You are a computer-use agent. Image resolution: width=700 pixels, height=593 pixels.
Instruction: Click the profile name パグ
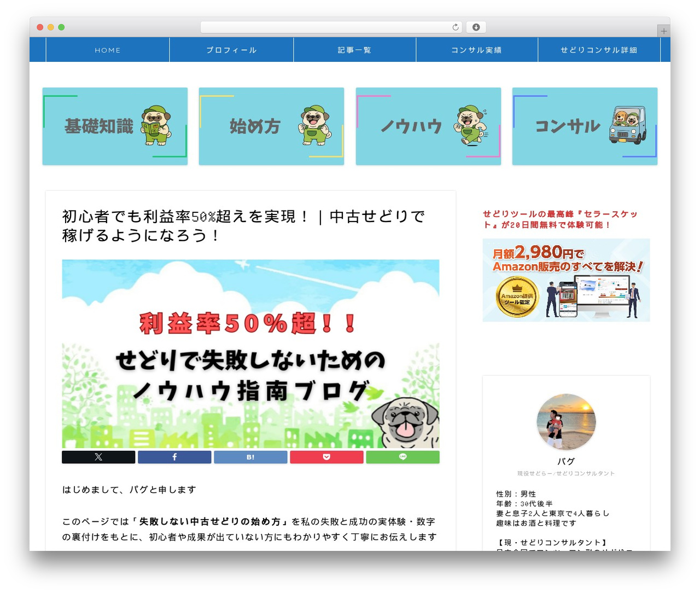pyautogui.click(x=566, y=461)
